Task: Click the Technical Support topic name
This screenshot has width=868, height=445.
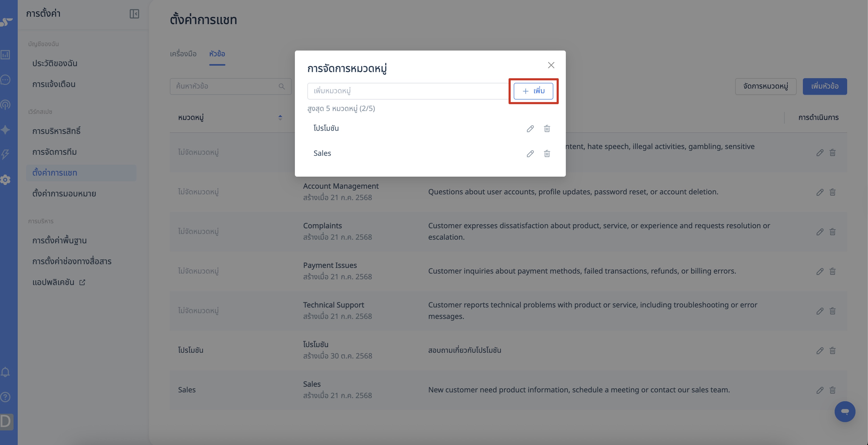Action: 334,305
